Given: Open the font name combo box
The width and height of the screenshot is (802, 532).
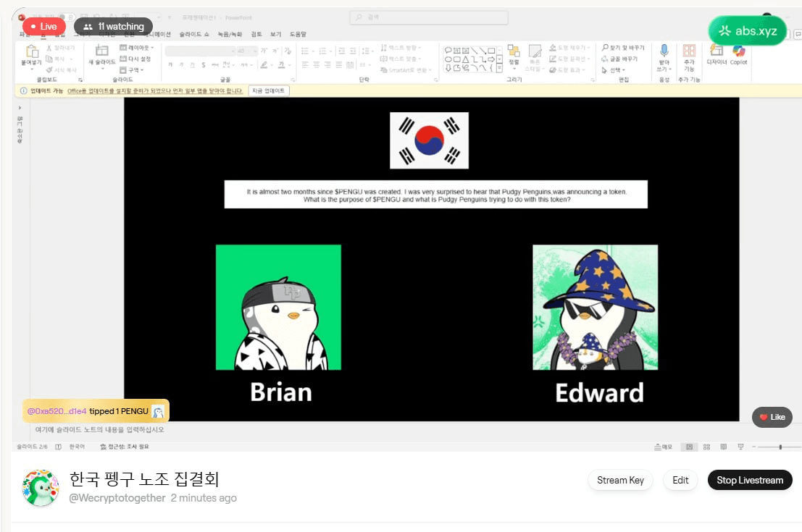Looking at the screenshot, I should [200, 51].
